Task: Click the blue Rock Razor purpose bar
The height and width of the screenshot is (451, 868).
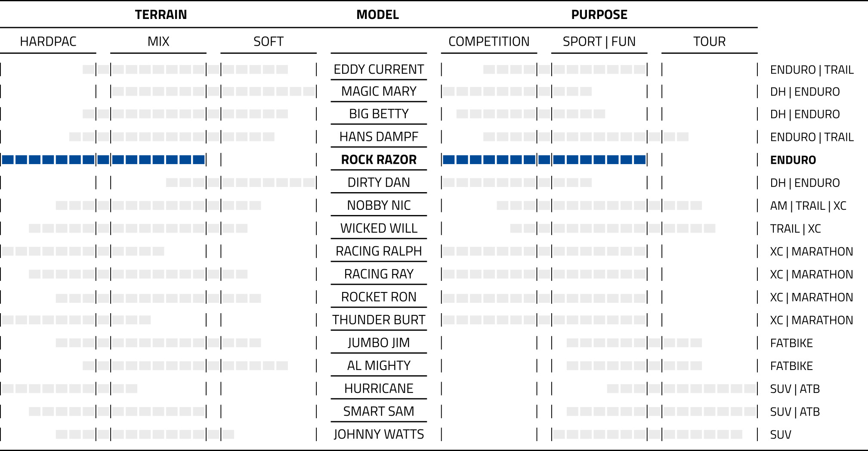Action: coord(544,160)
